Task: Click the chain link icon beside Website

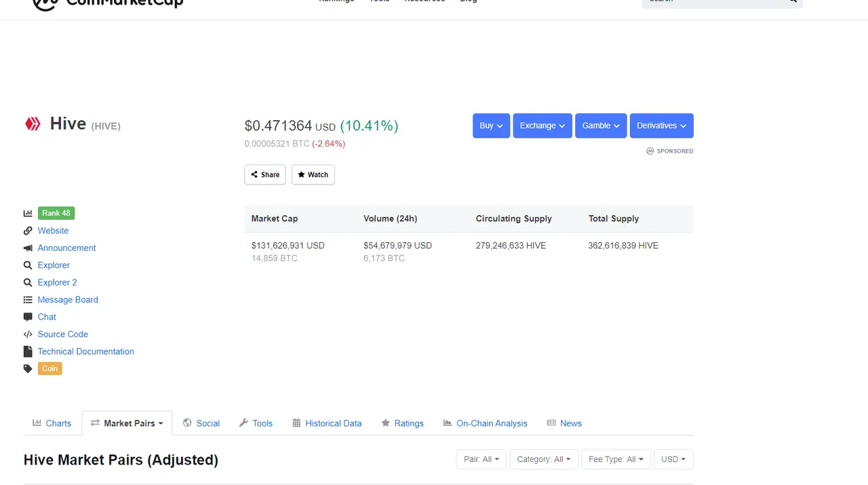Action: coord(28,231)
